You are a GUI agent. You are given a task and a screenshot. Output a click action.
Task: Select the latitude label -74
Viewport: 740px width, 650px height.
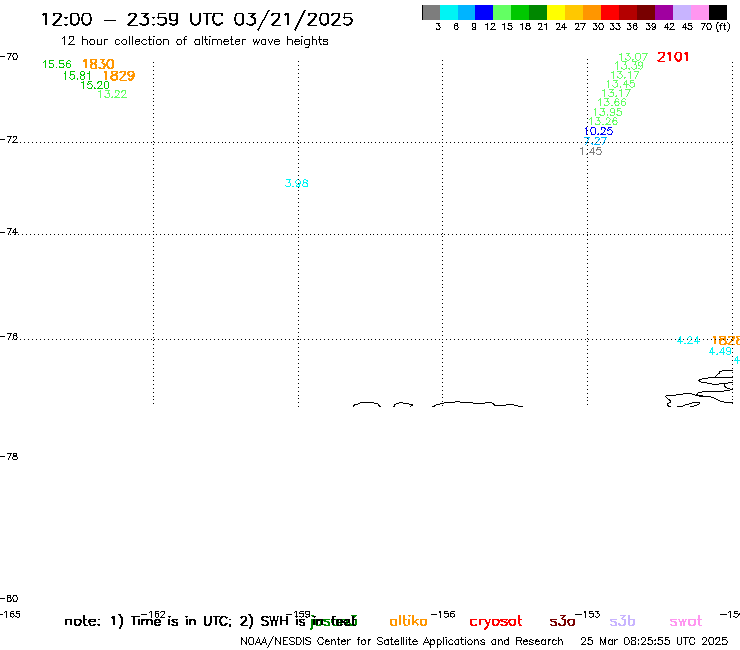(9, 232)
